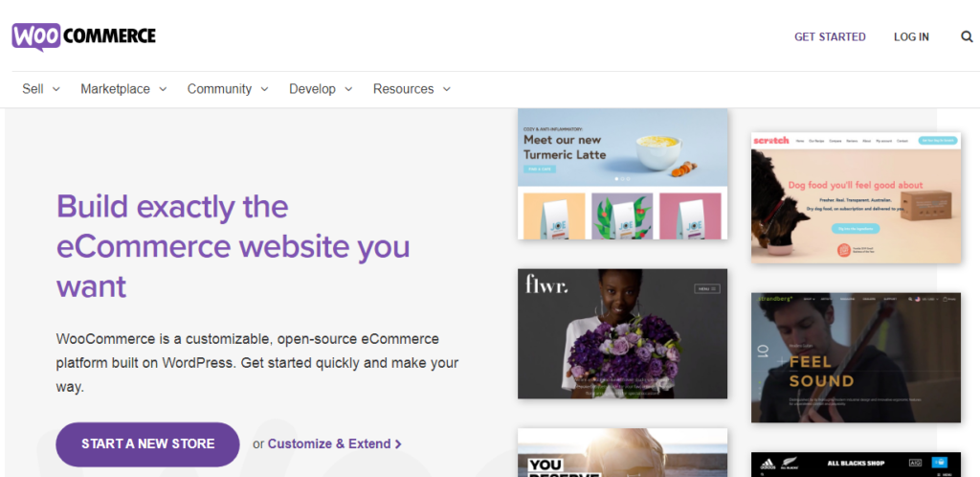Click the pink JOE product bag image
This screenshot has width=980, height=477.
coord(690,216)
